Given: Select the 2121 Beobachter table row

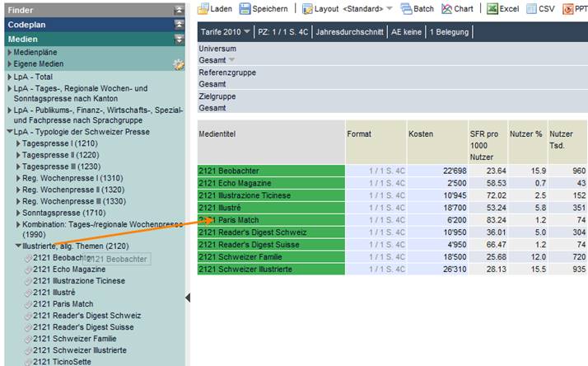Looking at the screenshot, I should tap(271, 171).
